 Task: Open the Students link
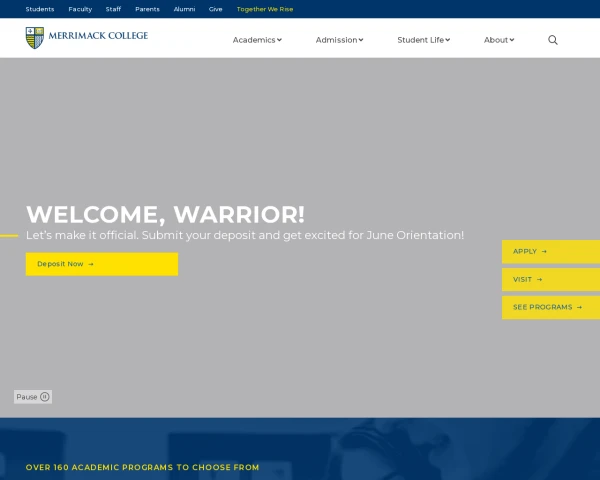(x=40, y=9)
